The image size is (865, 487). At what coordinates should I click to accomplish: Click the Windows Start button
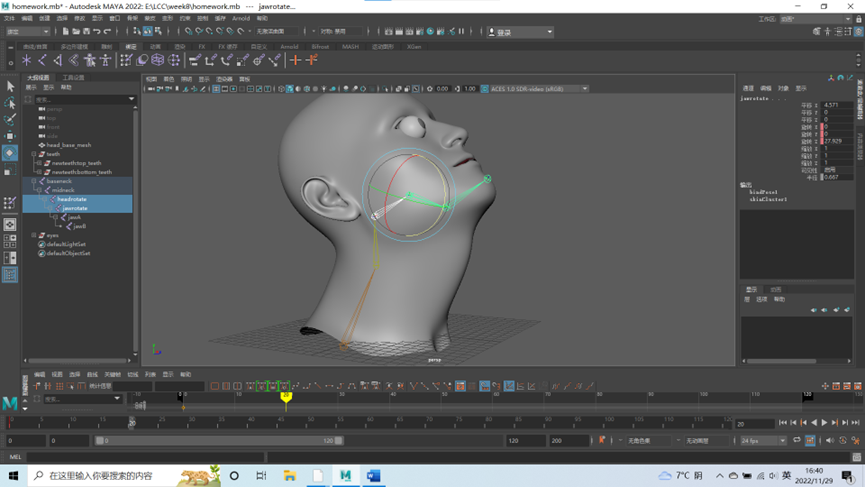point(13,475)
